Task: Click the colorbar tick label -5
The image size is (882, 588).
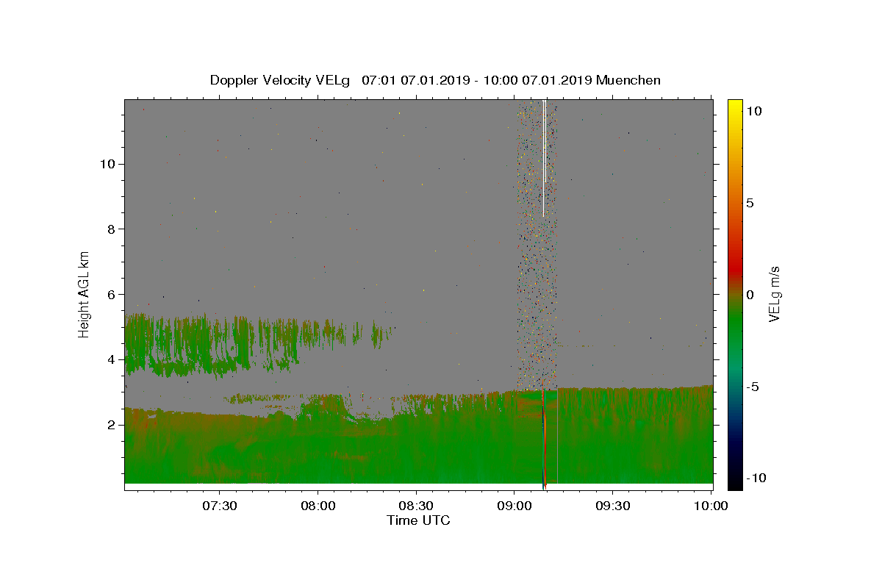Action: pos(753,387)
